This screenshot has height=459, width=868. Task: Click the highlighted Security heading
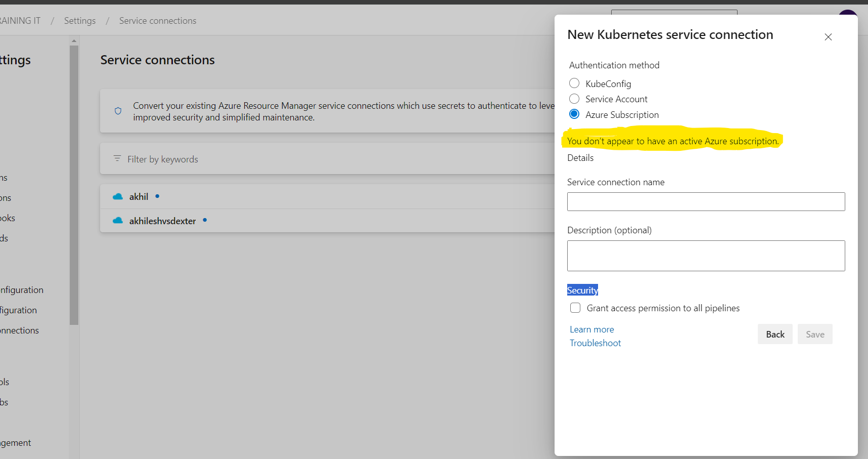click(582, 290)
